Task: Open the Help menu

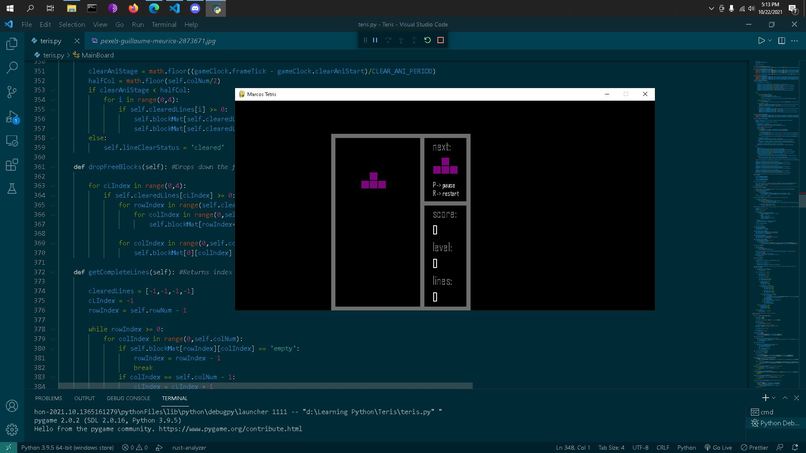Action: pyautogui.click(x=191, y=24)
